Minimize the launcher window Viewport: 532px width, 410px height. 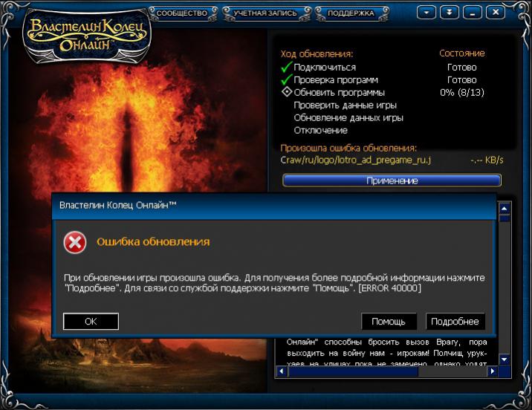[x=473, y=13]
